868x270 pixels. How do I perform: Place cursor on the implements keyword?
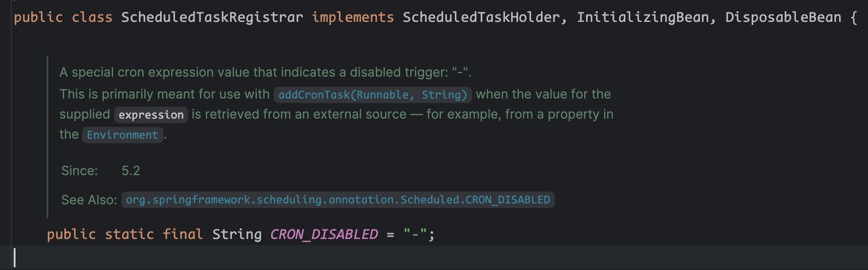(353, 17)
